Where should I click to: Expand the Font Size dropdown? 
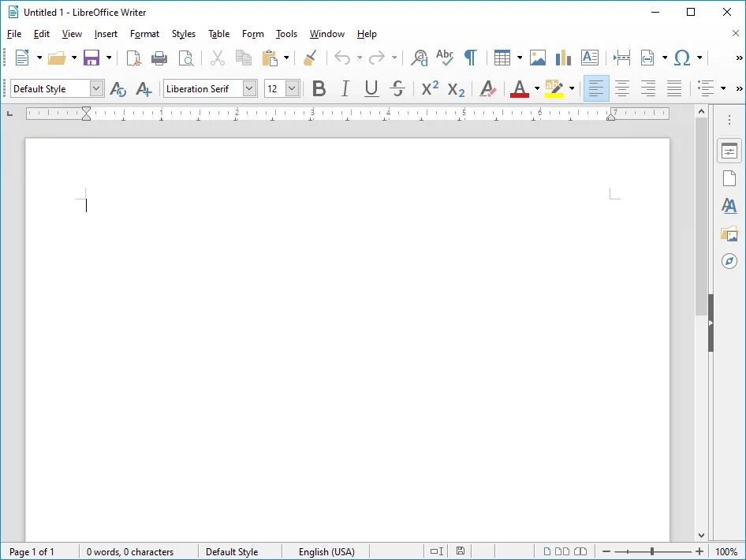pyautogui.click(x=292, y=88)
